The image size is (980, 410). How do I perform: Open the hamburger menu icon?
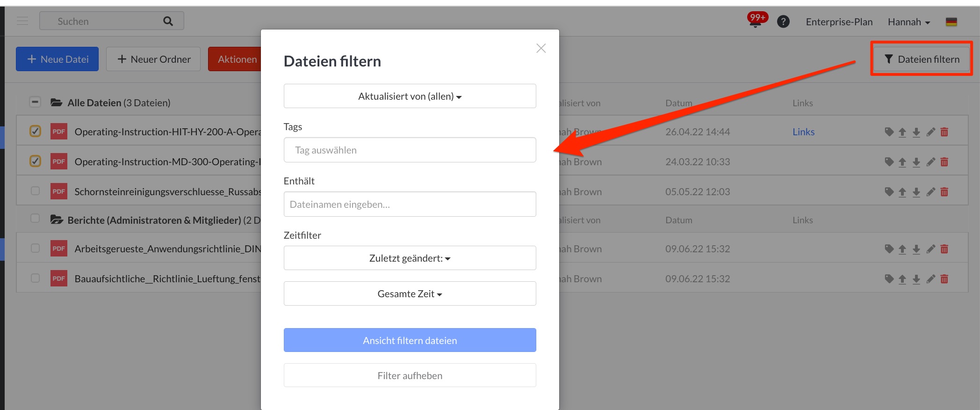click(x=22, y=21)
